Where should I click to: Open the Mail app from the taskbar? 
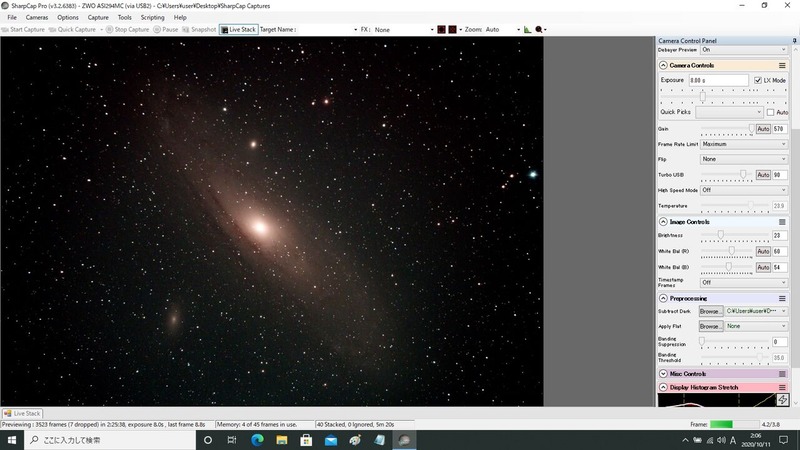click(x=331, y=440)
